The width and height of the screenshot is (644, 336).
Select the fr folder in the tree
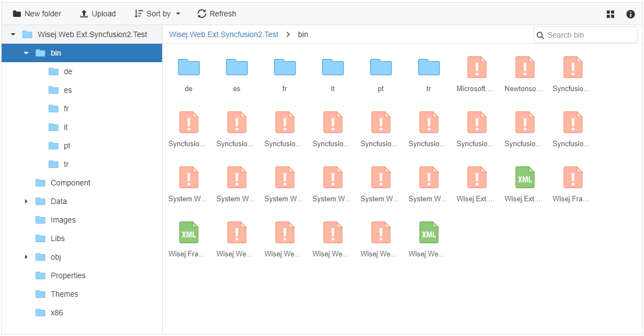click(82, 109)
